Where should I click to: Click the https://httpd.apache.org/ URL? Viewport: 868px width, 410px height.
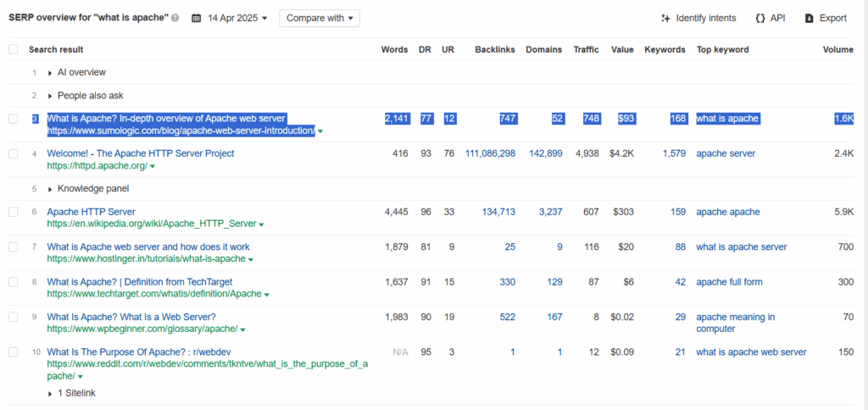(x=97, y=166)
